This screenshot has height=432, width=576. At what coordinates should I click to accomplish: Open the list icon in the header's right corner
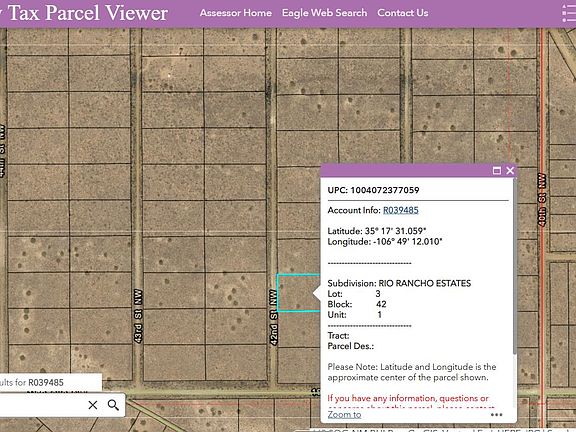coord(569,13)
